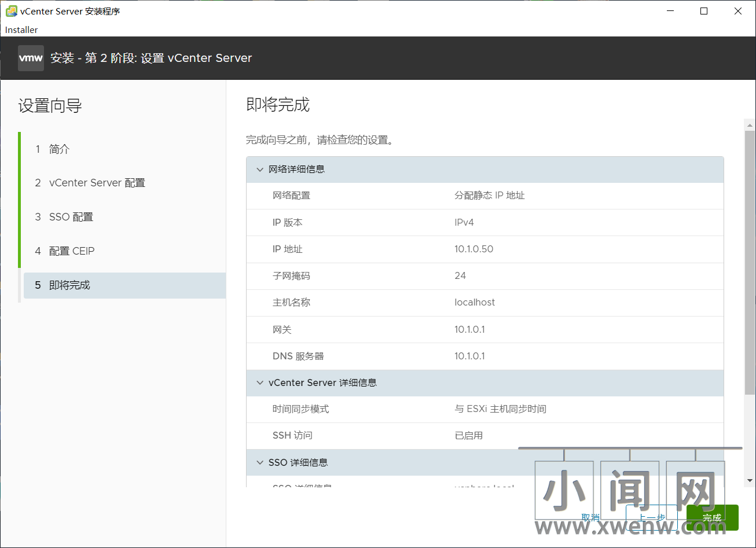Image resolution: width=756 pixels, height=548 pixels.
Task: Minimize the installer window
Action: point(670,11)
